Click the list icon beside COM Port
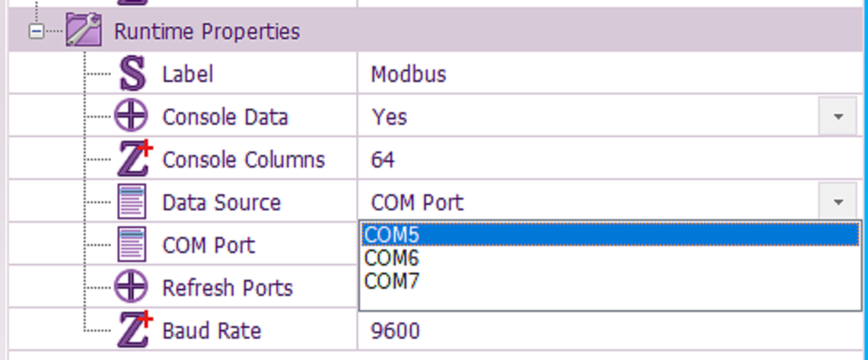The height and width of the screenshot is (360, 868). coord(132,245)
